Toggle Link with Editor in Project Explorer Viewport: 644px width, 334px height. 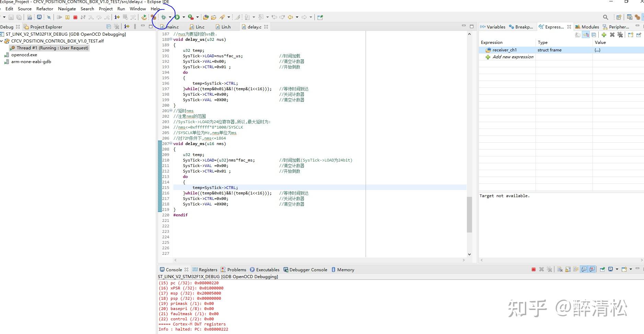[x=126, y=26]
